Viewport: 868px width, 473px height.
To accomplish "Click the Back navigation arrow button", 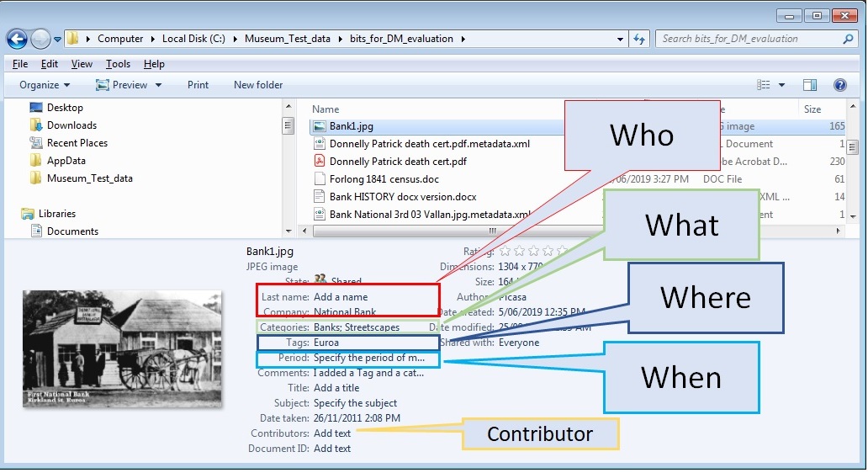I will pos(17,39).
